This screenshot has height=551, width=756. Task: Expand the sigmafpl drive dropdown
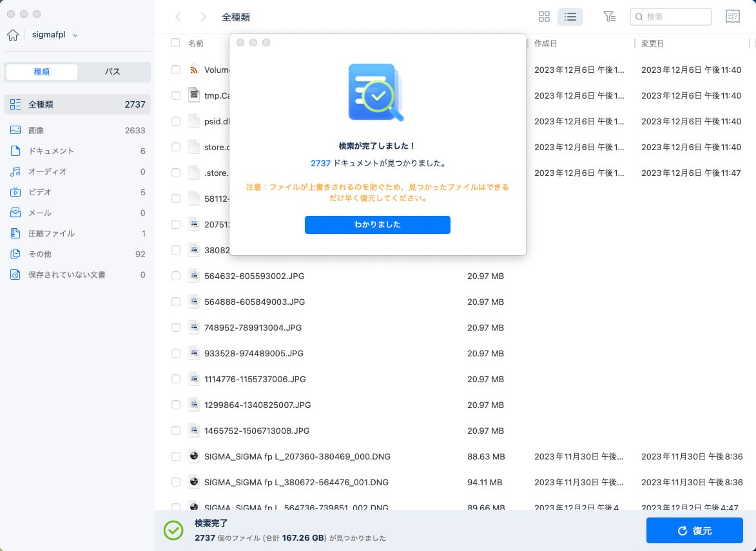(76, 34)
